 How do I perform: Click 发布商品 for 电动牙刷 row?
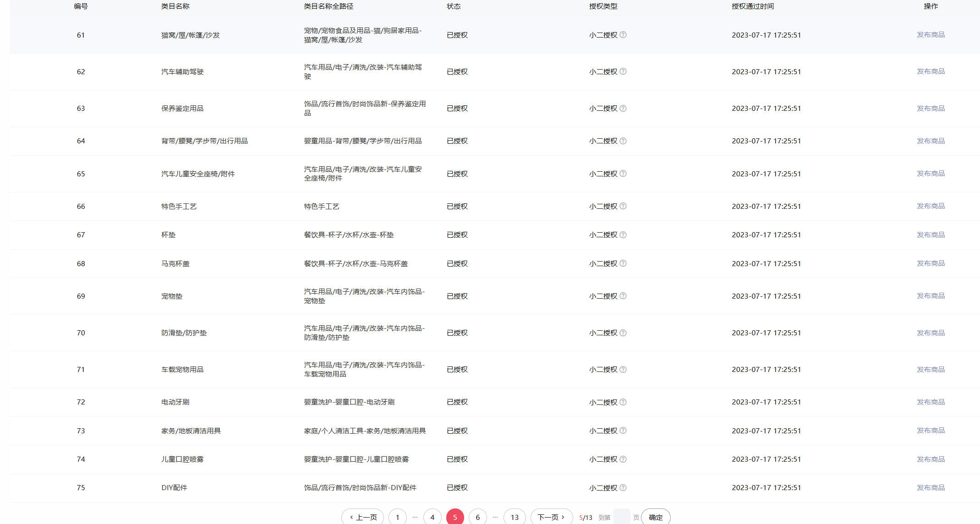point(931,402)
